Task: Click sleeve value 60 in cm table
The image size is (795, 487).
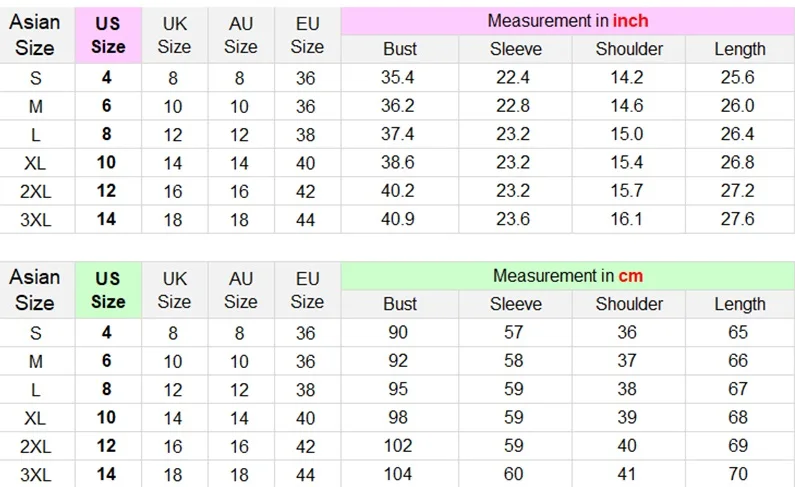Action: [513, 474]
